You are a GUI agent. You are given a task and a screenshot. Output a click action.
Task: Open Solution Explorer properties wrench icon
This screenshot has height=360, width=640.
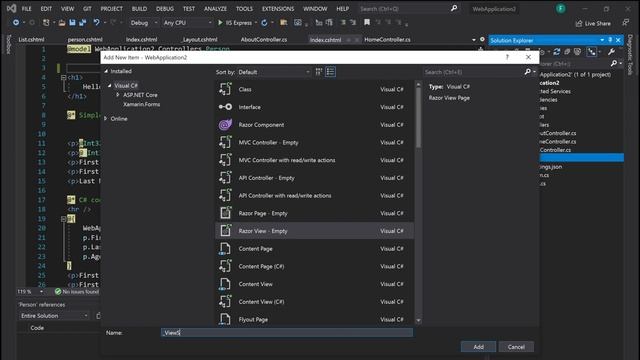pos(611,52)
